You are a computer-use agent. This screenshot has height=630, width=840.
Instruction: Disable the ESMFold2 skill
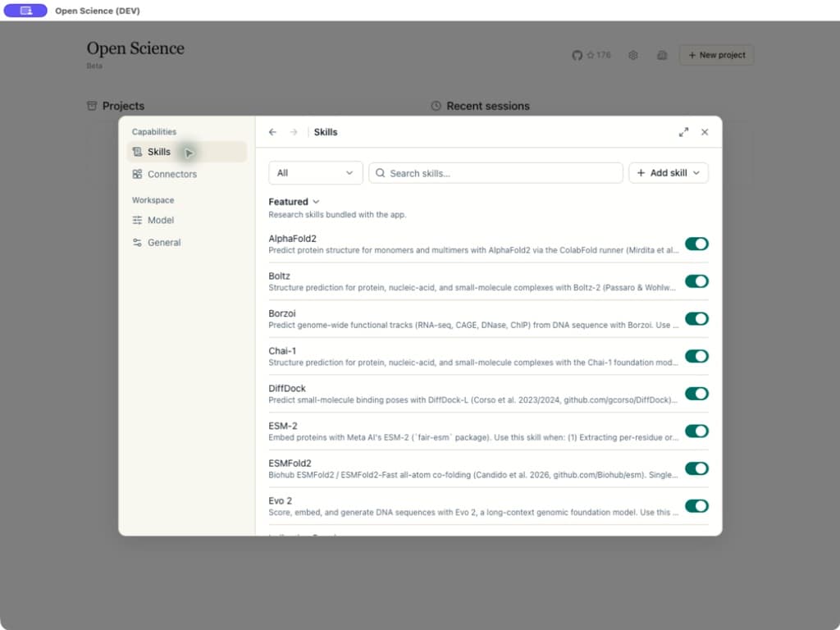coord(696,468)
